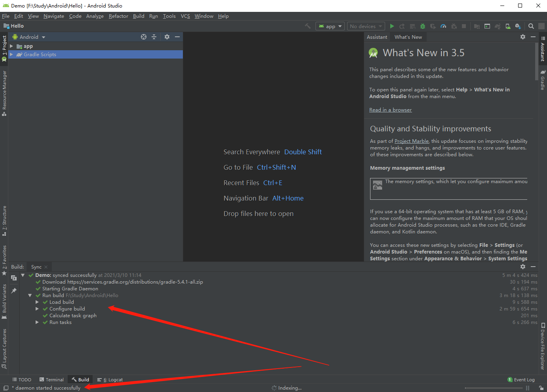Screen dimensions: 547x392
Task: Click the Indexing progress bar in status bar
Action: click(494, 388)
